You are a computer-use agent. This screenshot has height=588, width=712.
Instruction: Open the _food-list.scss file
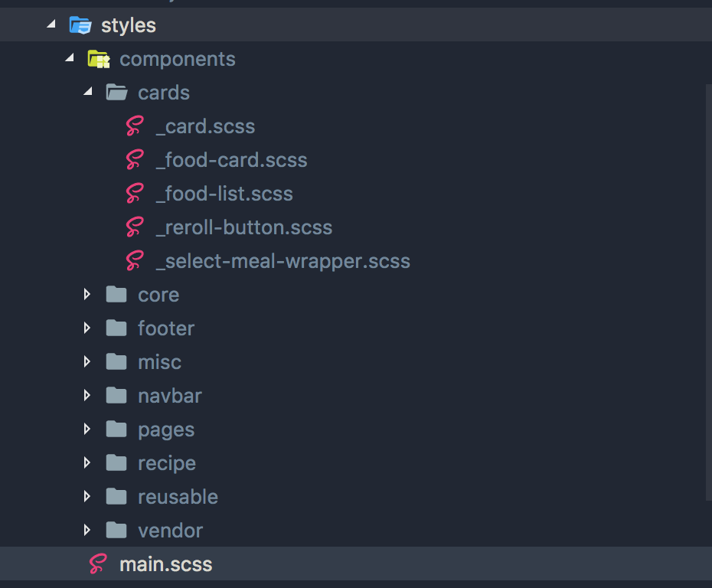[x=224, y=194]
